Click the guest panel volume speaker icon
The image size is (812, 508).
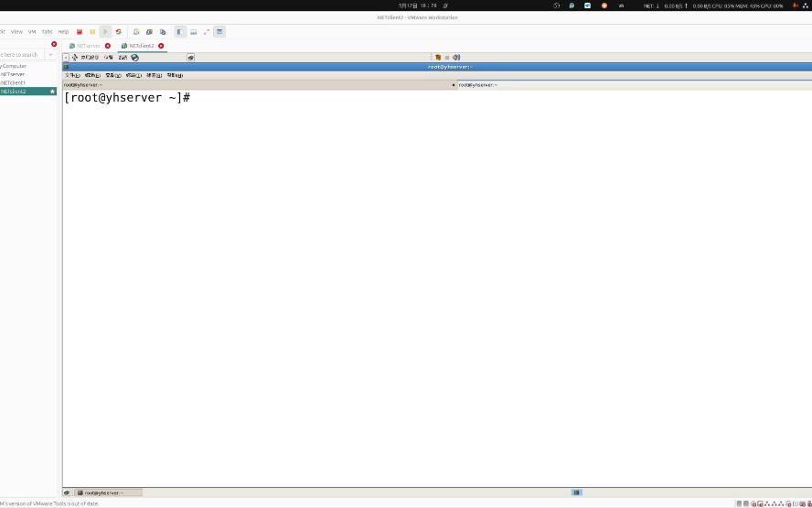point(456,58)
